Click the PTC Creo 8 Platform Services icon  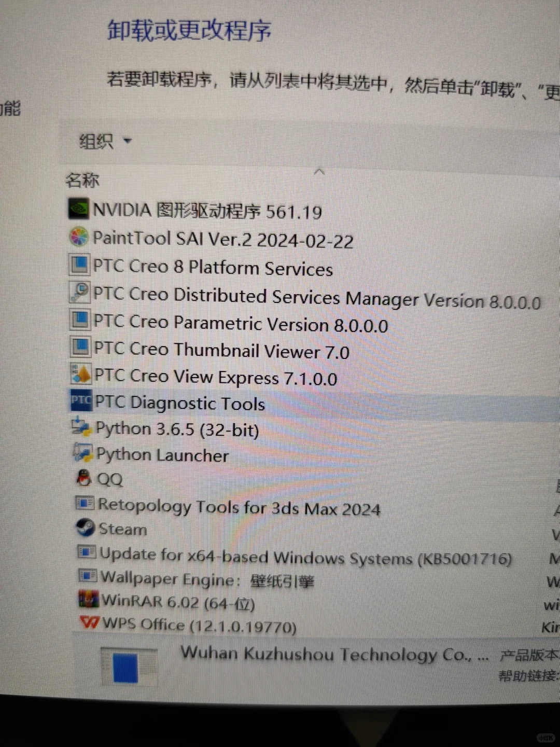(x=79, y=265)
